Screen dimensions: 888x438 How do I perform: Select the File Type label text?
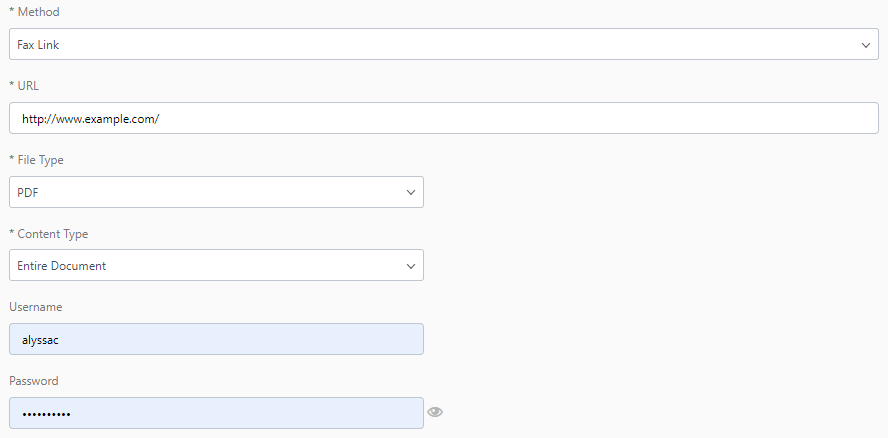[36, 160]
